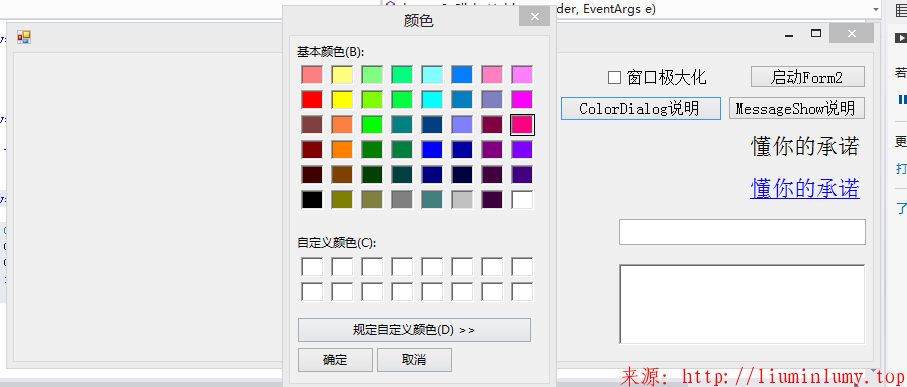
Task: Confirm with the 确定 button
Action: pyautogui.click(x=335, y=360)
